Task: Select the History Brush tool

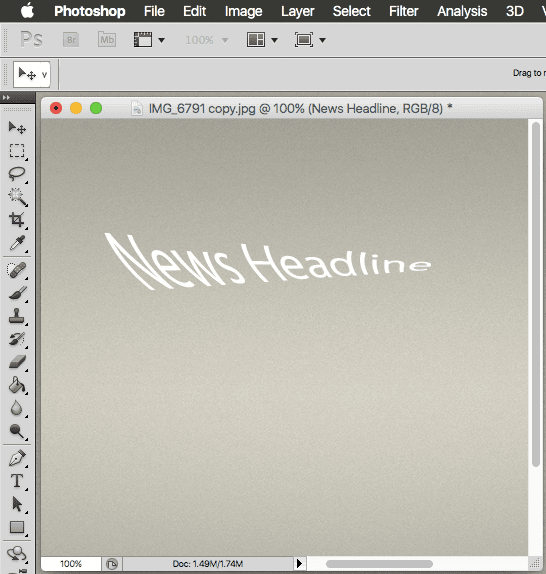Action: (x=17, y=339)
